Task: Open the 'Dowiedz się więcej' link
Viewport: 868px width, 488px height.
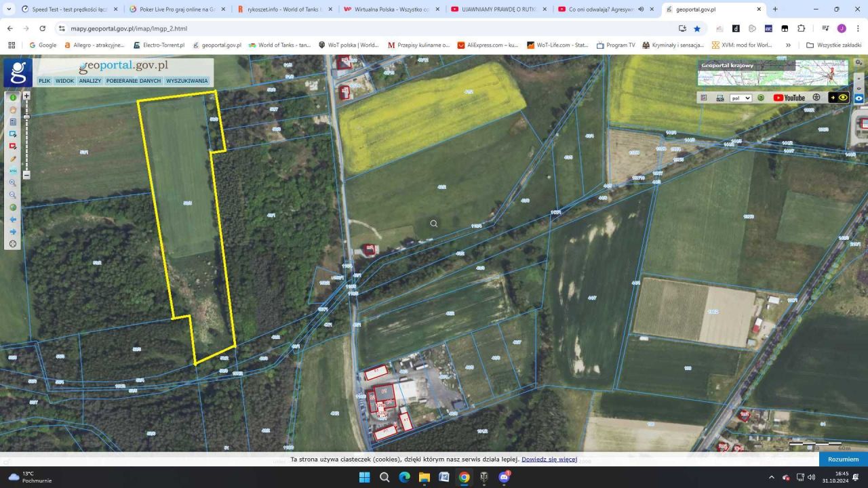Action: click(x=549, y=460)
